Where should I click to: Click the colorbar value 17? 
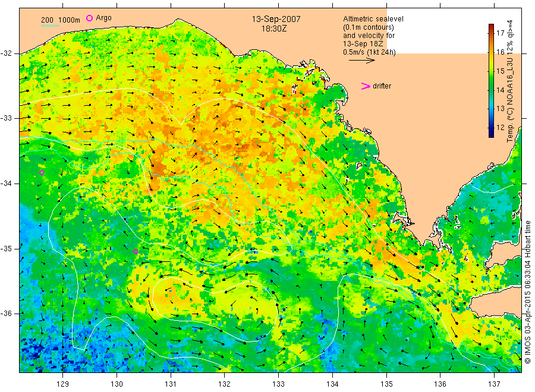500,33
